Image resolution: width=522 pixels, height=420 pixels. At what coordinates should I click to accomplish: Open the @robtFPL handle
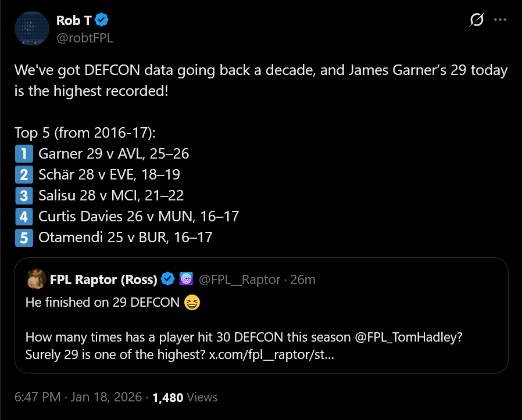(x=84, y=38)
